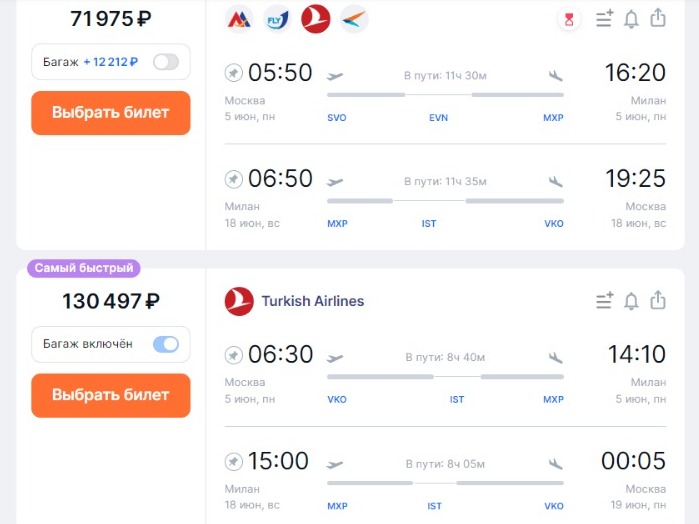Screen dimensions: 699x524
Task: Enable baggage for +12 212 ₽
Action: click(165, 62)
